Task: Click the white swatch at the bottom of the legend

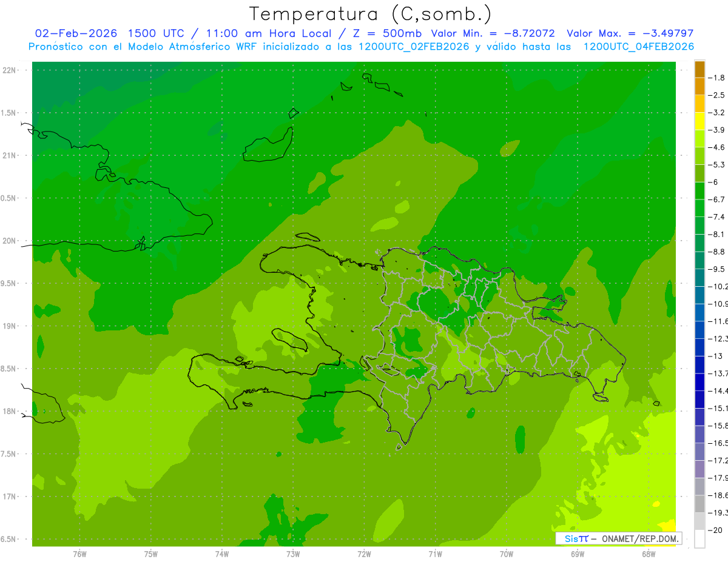Action: (699, 538)
